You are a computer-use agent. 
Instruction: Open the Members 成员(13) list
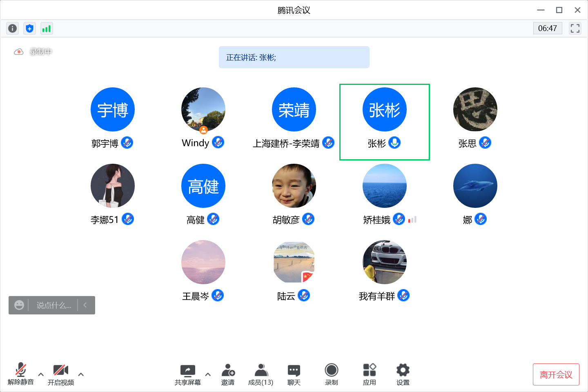coord(261,374)
